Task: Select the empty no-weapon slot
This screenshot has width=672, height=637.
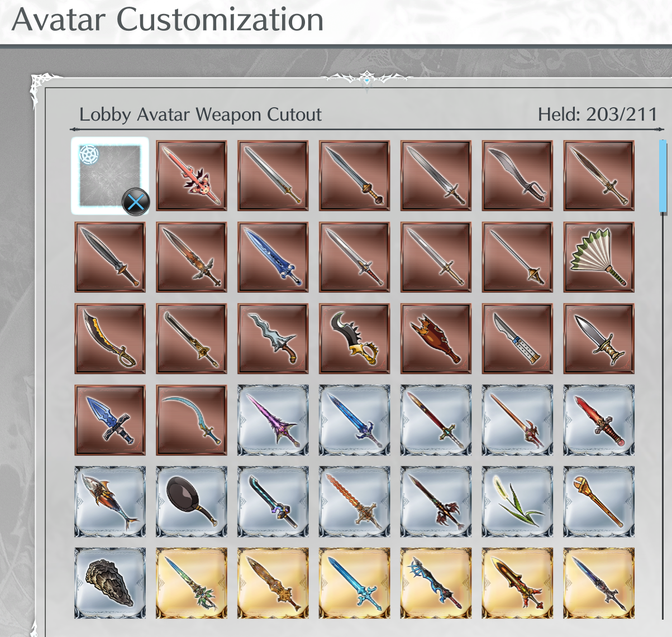Action: point(110,176)
